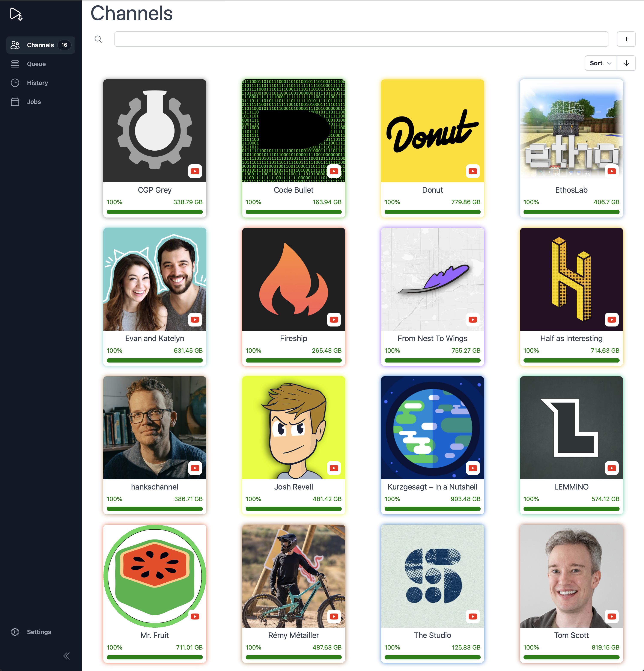Go to the Queue page
The image size is (644, 671).
[36, 64]
